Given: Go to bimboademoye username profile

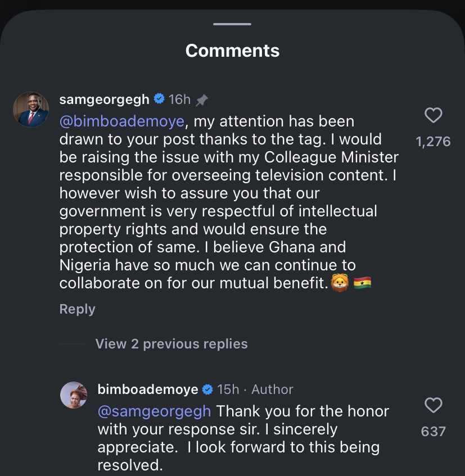Looking at the screenshot, I should point(148,389).
